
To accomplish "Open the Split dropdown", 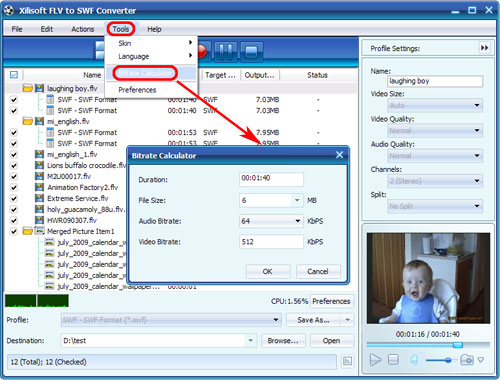I will point(435,206).
